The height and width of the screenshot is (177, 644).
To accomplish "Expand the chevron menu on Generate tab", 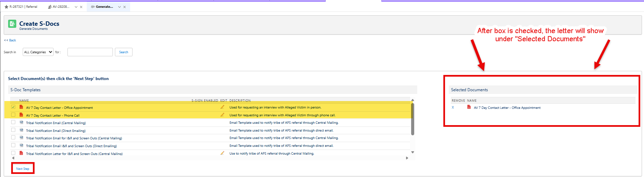I will [119, 7].
